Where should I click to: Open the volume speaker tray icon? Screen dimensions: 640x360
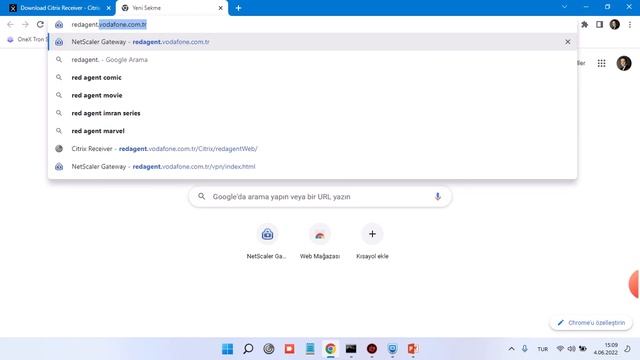click(571, 349)
